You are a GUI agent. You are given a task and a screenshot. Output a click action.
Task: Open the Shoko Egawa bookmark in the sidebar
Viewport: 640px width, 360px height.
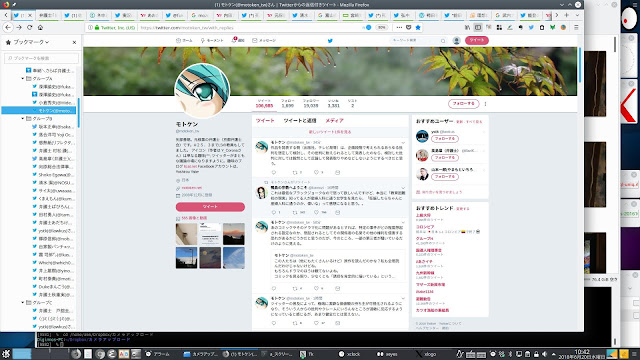pos(53,174)
